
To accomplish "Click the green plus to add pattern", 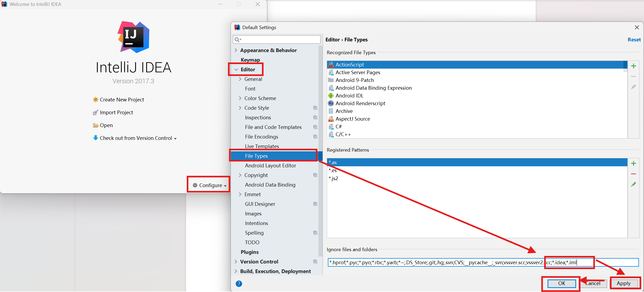I will pos(633,163).
